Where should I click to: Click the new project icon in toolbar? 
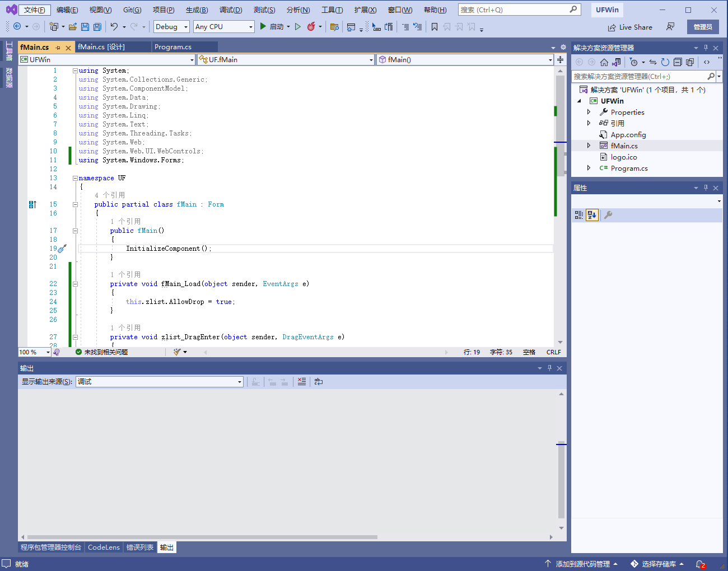click(x=54, y=26)
